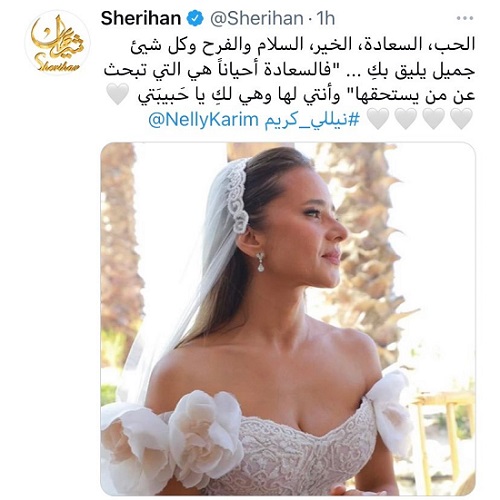500x500 pixels.
Task: Click the white heart beside the hashtag
Action: [x=378, y=119]
